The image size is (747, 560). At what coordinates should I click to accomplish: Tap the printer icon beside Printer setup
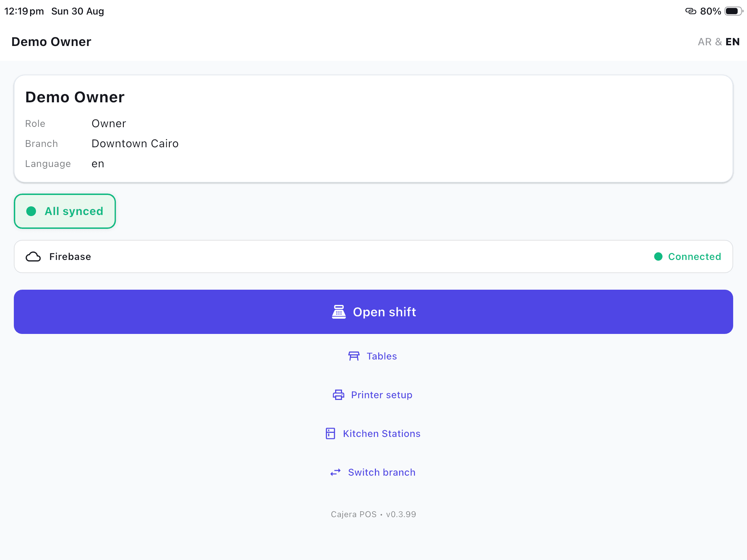(x=338, y=395)
